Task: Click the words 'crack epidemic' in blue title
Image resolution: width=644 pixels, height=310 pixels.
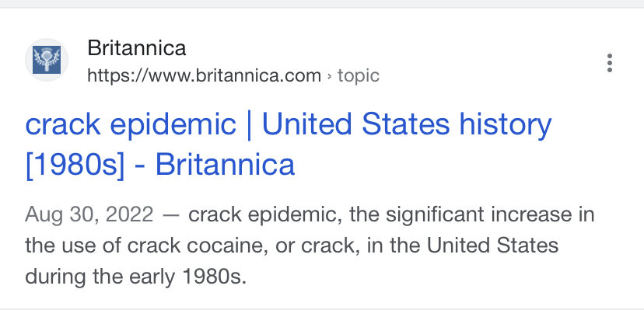Action: tap(131, 124)
